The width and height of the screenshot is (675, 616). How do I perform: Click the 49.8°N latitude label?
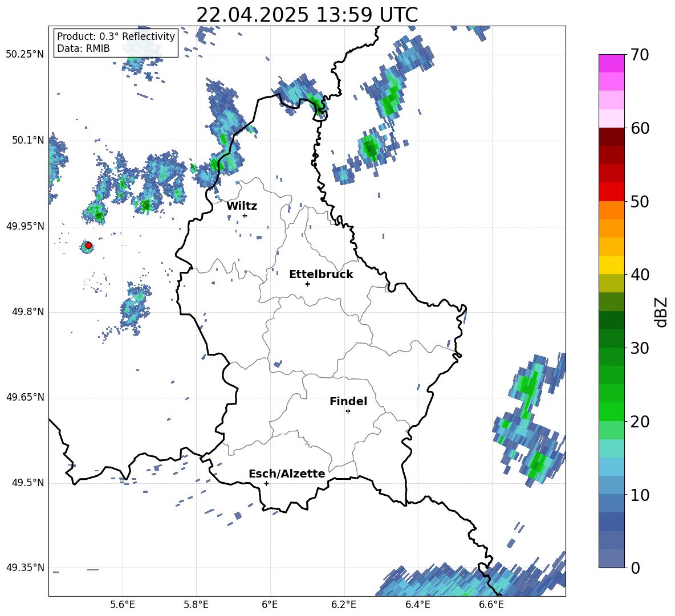[28, 312]
